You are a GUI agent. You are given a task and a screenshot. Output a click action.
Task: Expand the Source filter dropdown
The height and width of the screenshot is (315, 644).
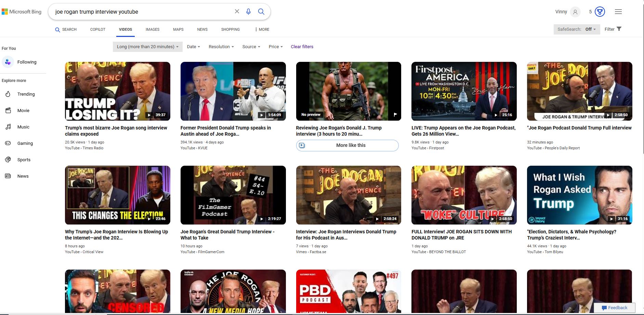[251, 47]
